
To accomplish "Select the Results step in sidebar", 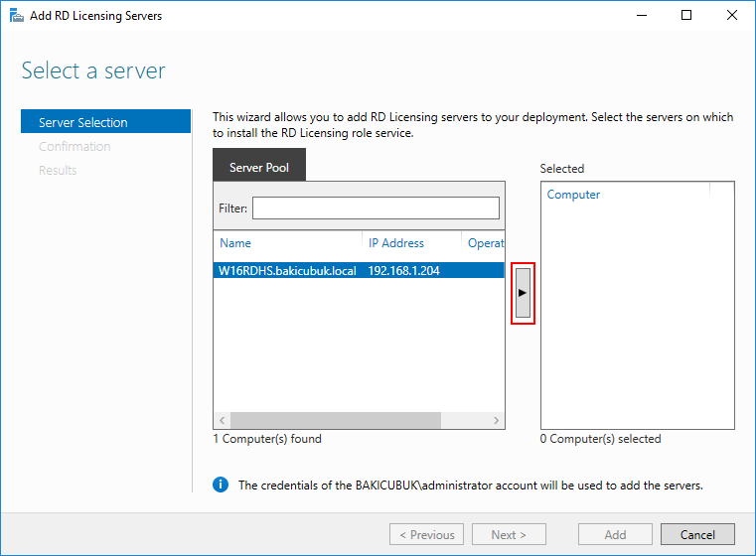I will (58, 171).
